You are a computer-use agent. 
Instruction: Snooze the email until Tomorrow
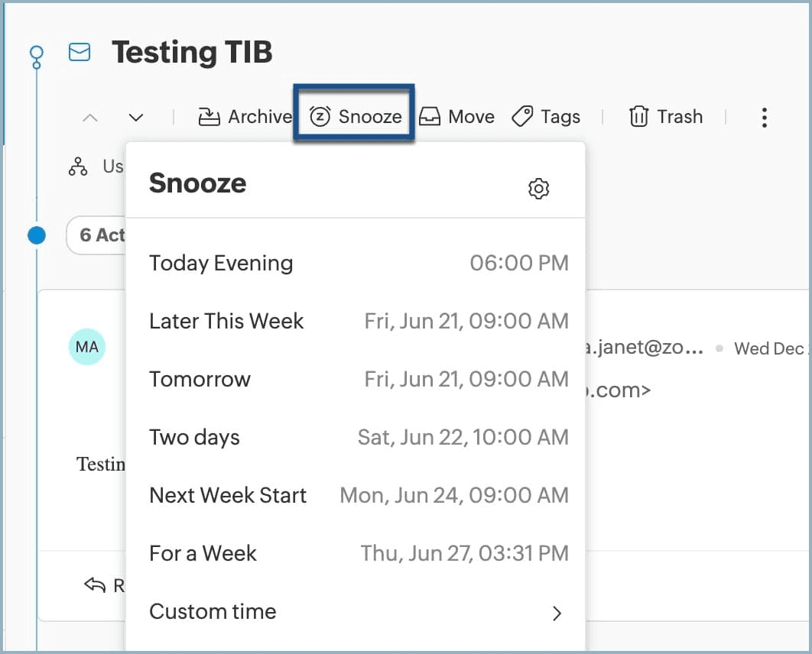(x=200, y=379)
